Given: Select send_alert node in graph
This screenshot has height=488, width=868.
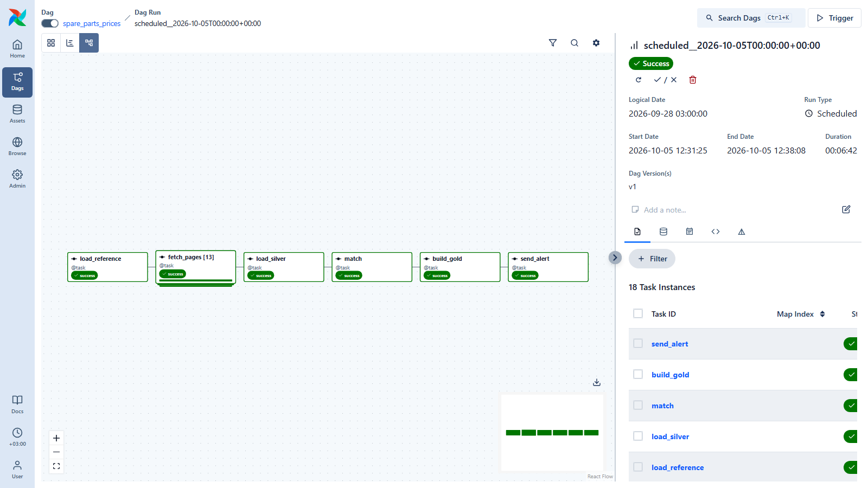Looking at the screenshot, I should [x=548, y=267].
